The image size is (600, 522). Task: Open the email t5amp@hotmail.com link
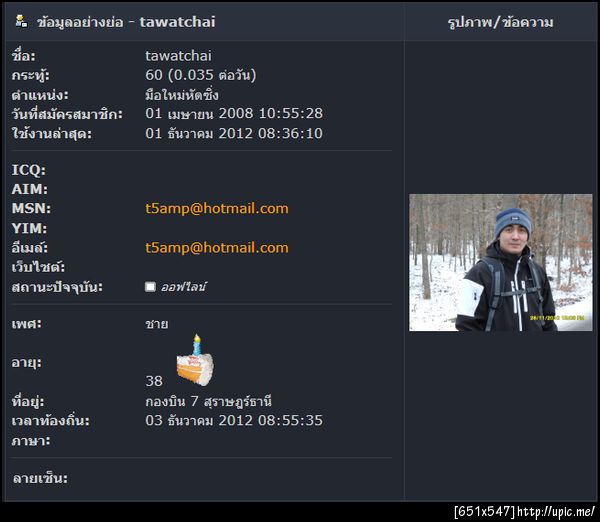tap(217, 248)
